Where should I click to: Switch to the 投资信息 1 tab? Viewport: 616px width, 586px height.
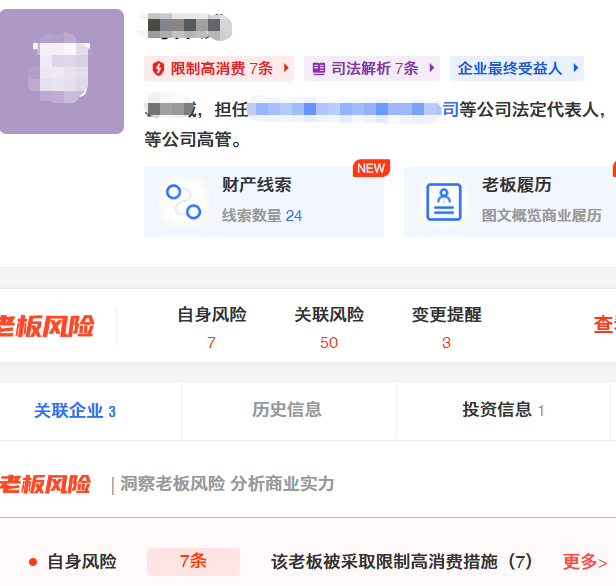(x=503, y=410)
